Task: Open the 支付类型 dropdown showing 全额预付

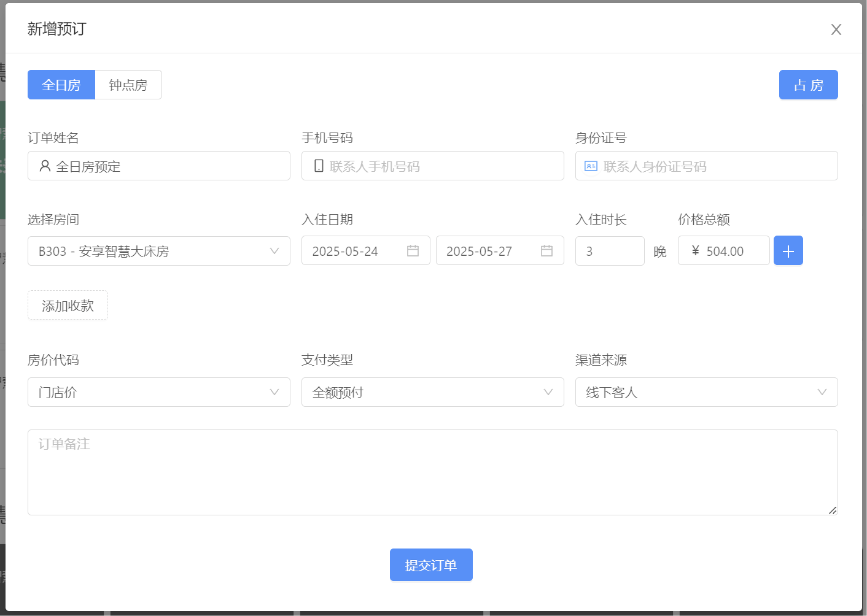Action: [433, 392]
